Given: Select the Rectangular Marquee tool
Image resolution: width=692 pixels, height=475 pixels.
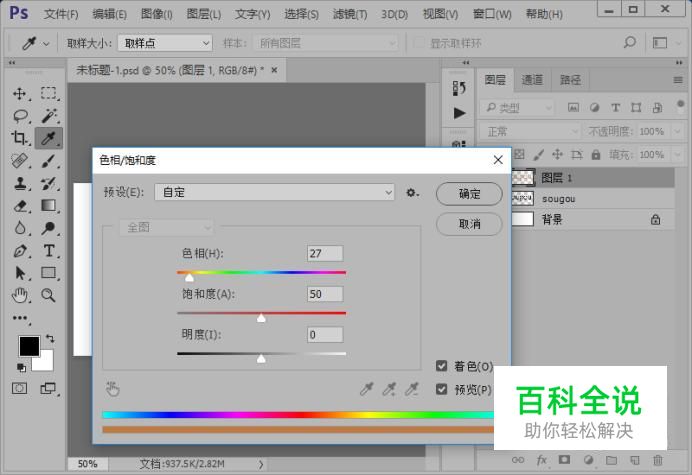Looking at the screenshot, I should point(49,93).
